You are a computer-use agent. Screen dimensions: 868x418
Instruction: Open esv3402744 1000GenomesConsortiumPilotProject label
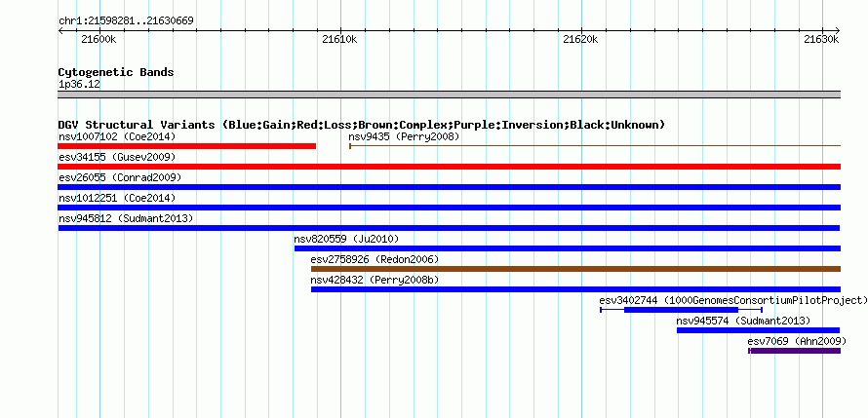[733, 300]
